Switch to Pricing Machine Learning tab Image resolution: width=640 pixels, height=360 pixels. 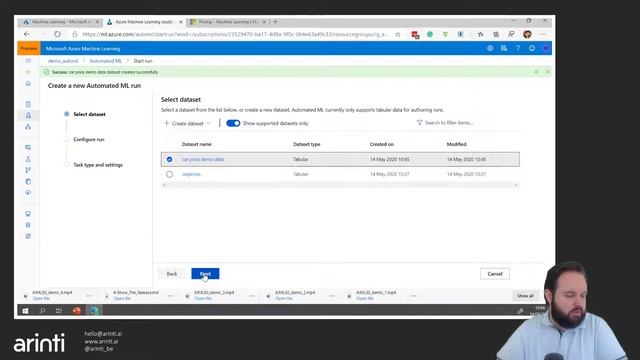(228, 22)
